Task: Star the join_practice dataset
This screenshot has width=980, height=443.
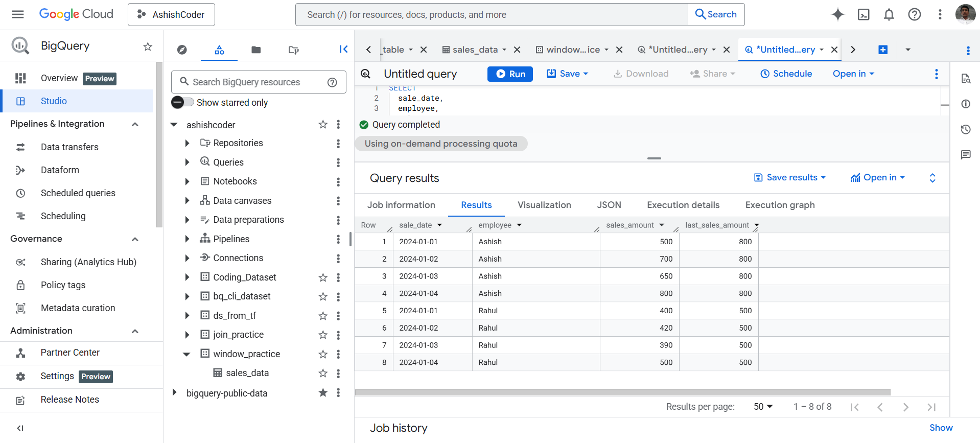Action: (x=323, y=335)
